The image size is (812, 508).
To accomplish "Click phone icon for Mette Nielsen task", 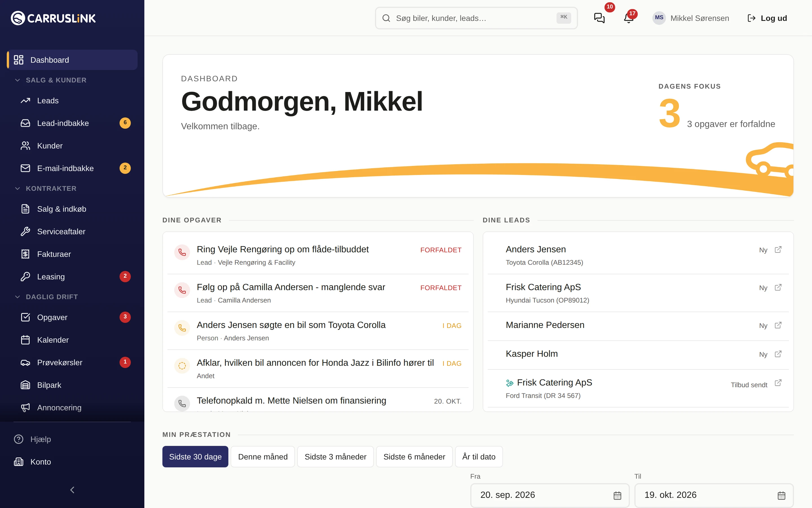I will 182,403.
